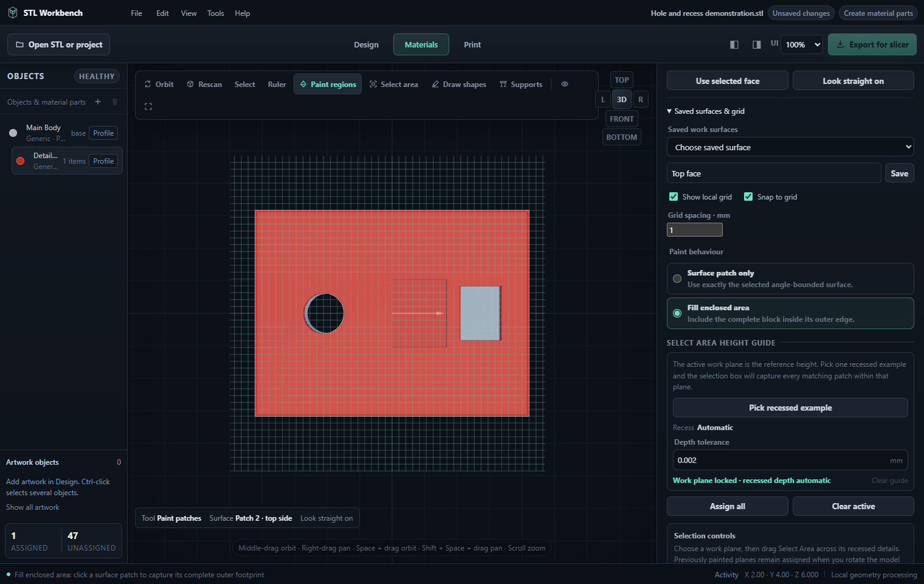Click the Depth tolerance input field

[x=790, y=461]
